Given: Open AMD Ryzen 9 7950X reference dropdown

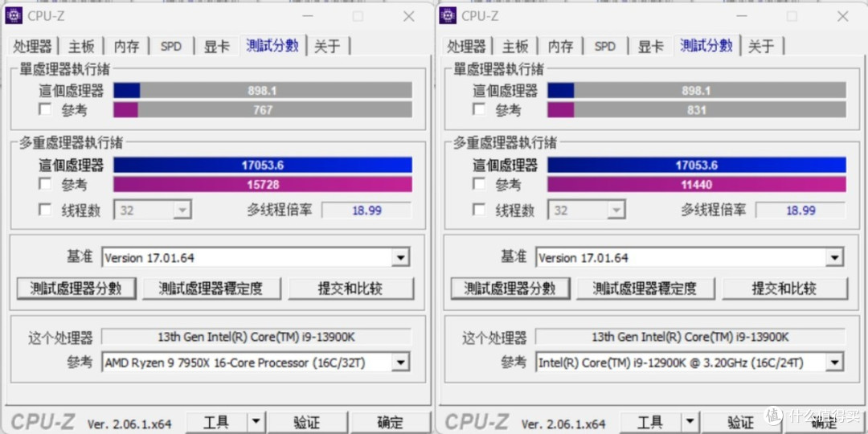Looking at the screenshot, I should coord(256,362).
